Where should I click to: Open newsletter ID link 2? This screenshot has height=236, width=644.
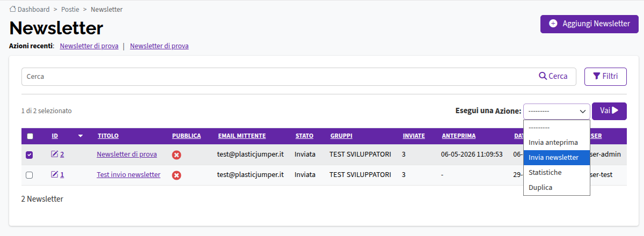pyautogui.click(x=62, y=154)
